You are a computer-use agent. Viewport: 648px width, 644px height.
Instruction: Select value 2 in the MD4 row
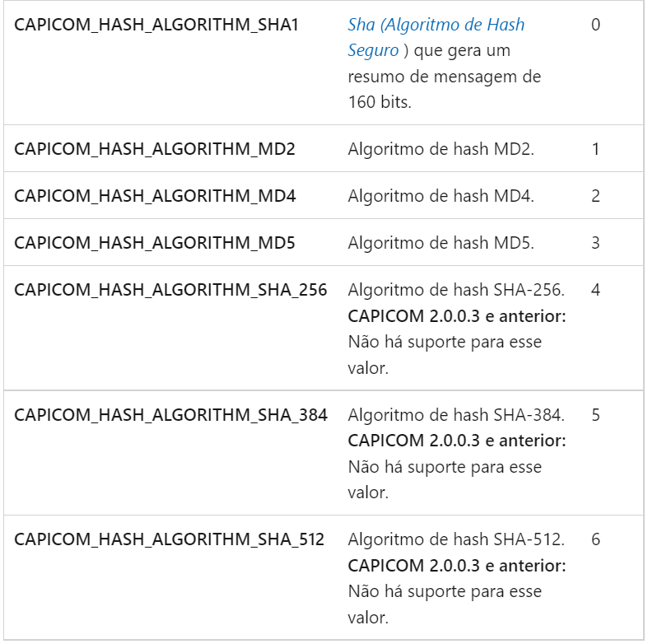click(595, 196)
